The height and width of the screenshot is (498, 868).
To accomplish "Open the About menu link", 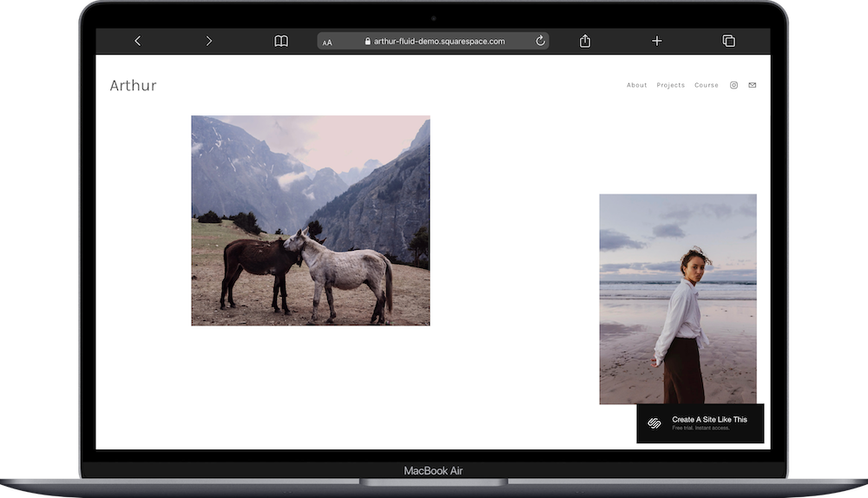I will click(x=636, y=85).
